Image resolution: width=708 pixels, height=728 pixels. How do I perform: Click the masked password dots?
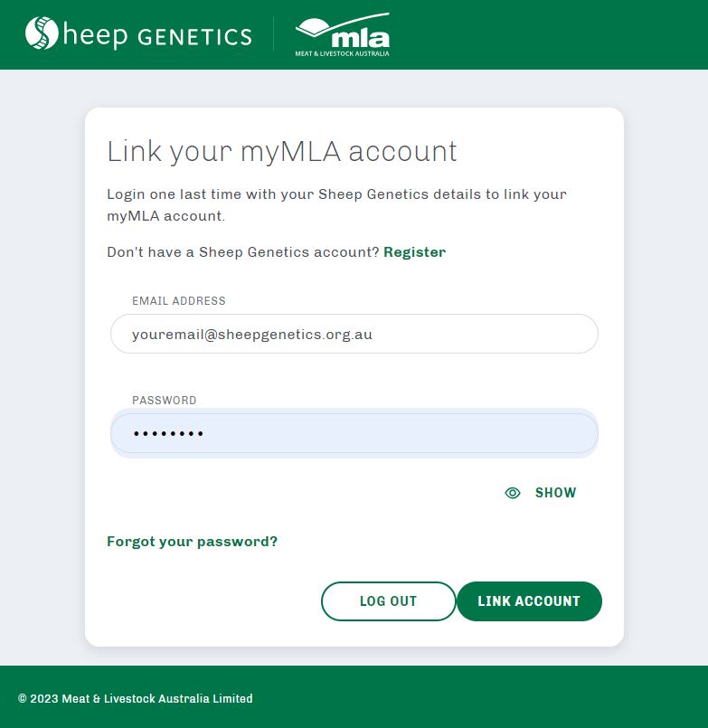pos(168,434)
